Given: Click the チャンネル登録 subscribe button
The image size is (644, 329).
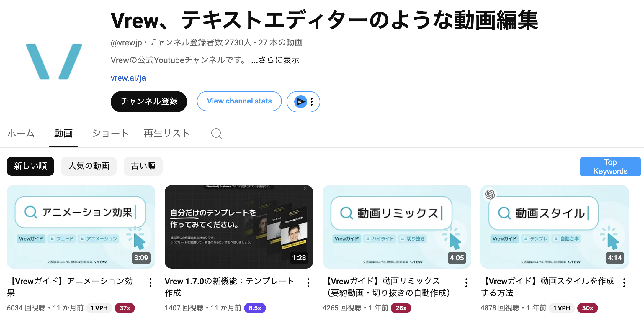Looking at the screenshot, I should [x=149, y=102].
